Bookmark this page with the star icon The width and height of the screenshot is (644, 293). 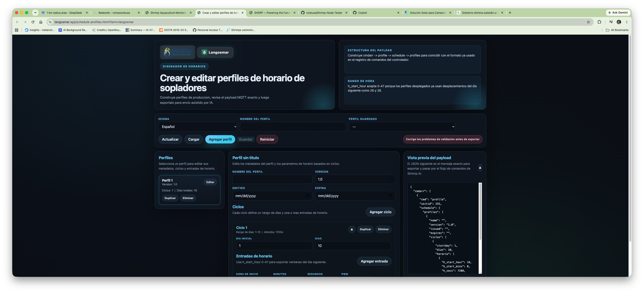point(588,22)
